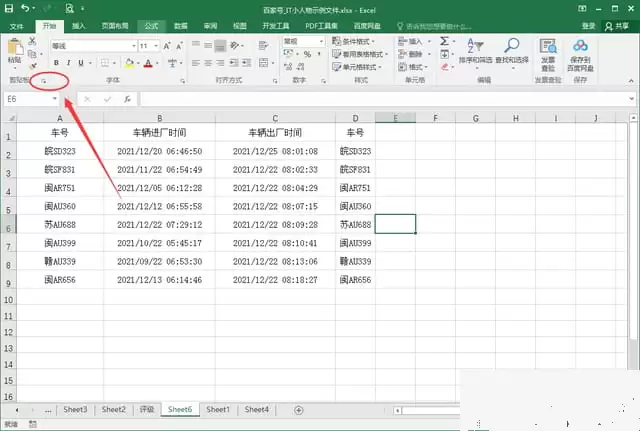Set bottom vertical alignment
This screenshot has height=431, width=640.
[220, 45]
